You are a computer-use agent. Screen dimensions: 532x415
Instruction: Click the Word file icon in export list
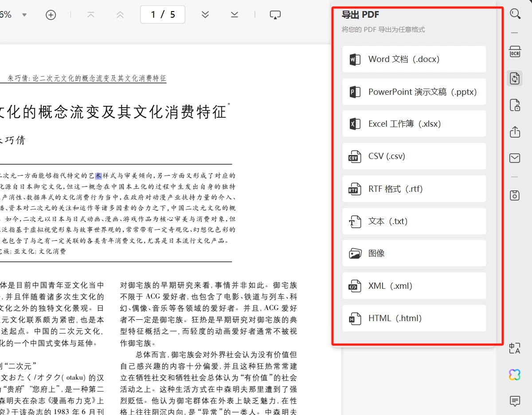tap(355, 59)
